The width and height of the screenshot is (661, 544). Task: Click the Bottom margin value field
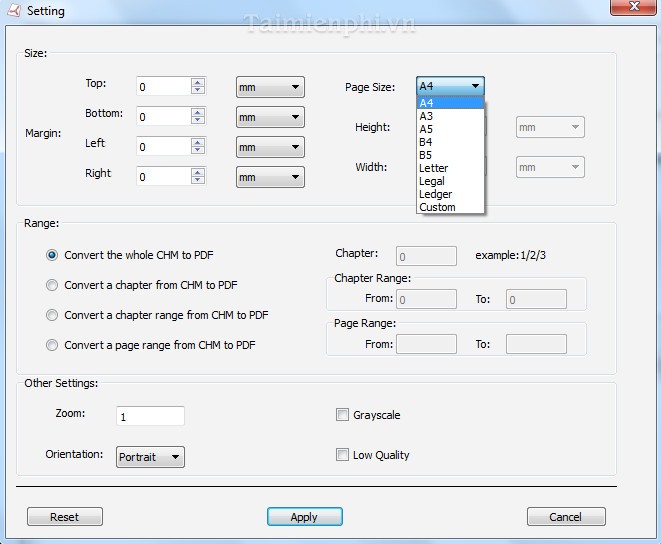pos(164,116)
